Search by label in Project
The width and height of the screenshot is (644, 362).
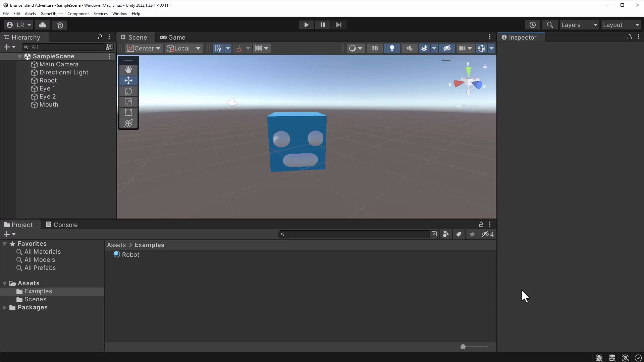[459, 234]
